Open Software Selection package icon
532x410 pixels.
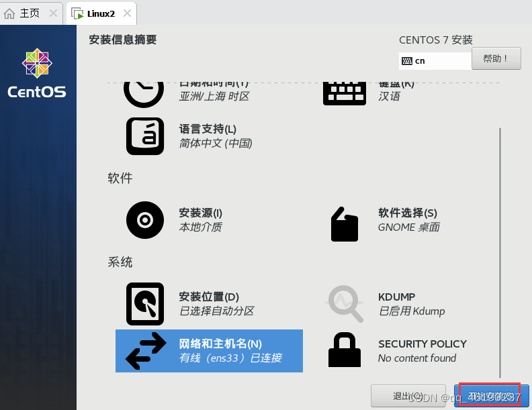[x=345, y=224]
